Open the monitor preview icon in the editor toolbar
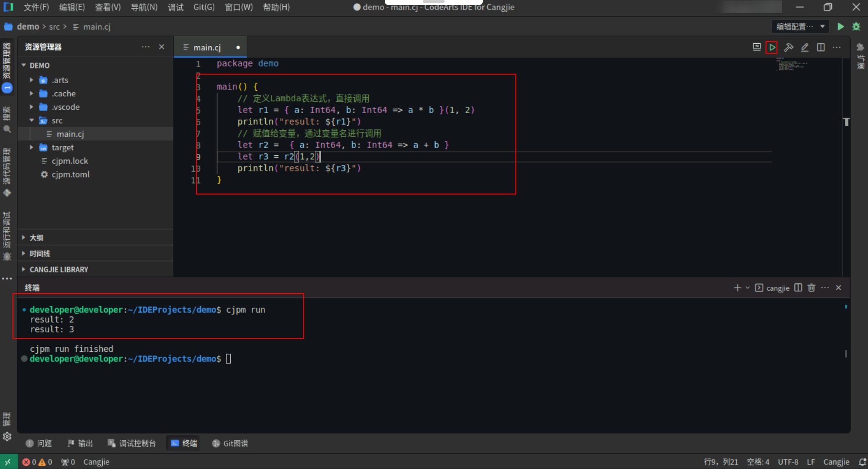 tap(757, 47)
